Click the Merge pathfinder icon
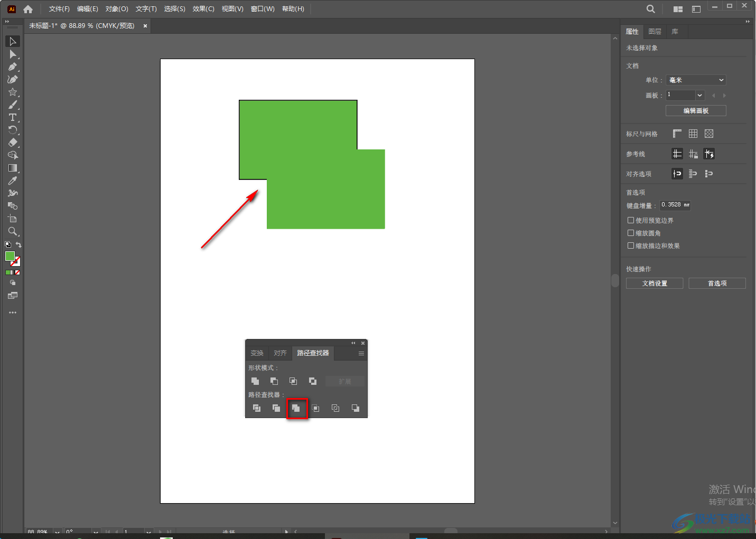The width and height of the screenshot is (756, 539). [296, 408]
